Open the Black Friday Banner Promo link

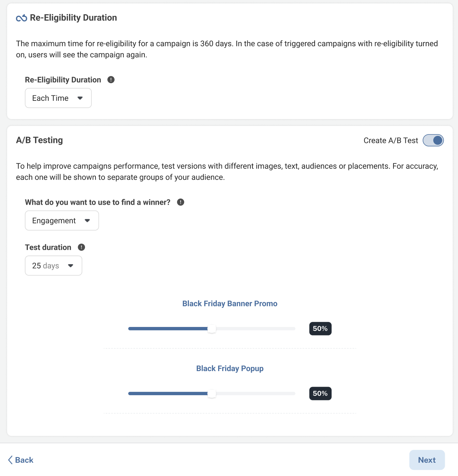pos(230,304)
